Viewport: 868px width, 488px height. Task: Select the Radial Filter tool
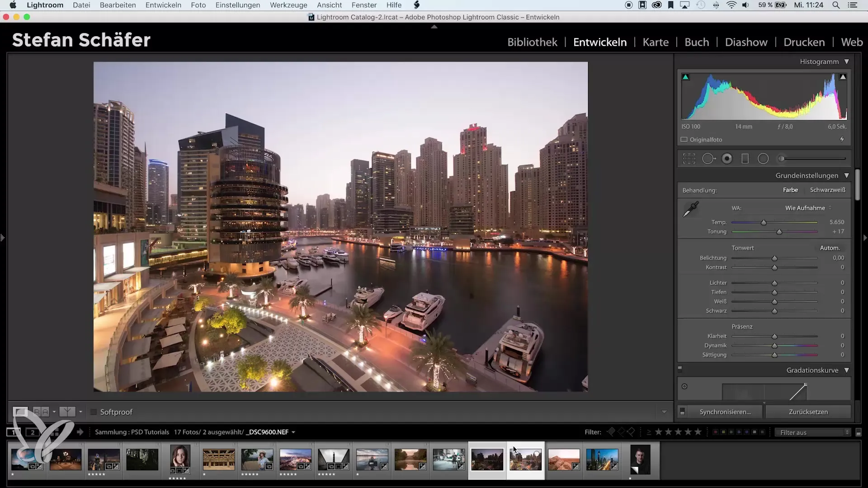763,159
